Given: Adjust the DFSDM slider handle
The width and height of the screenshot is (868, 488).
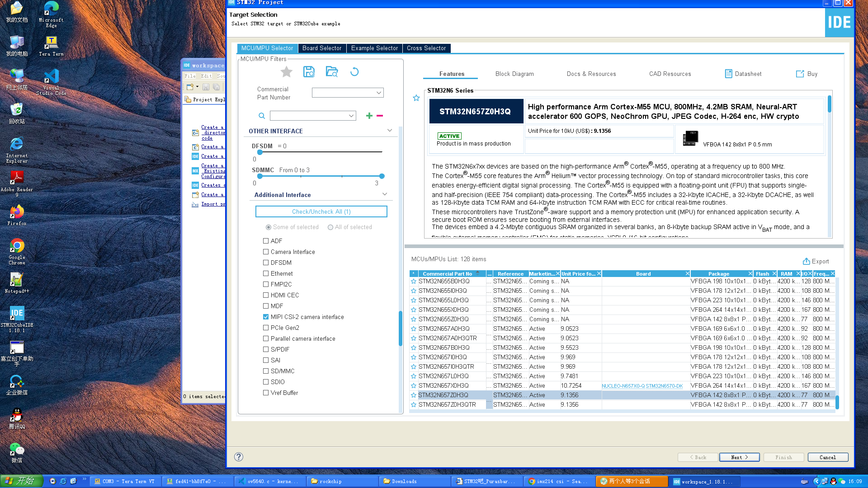Looking at the screenshot, I should (x=260, y=152).
